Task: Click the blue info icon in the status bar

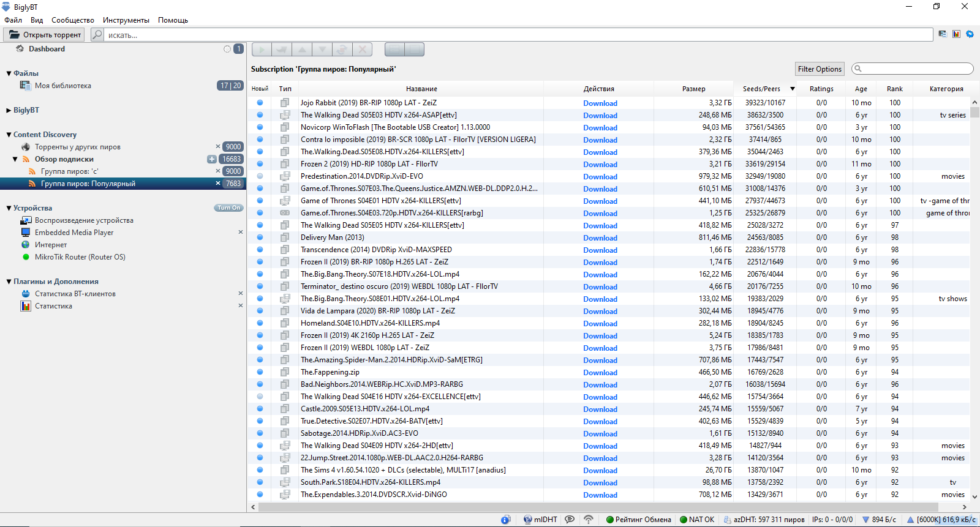Action: click(505, 520)
